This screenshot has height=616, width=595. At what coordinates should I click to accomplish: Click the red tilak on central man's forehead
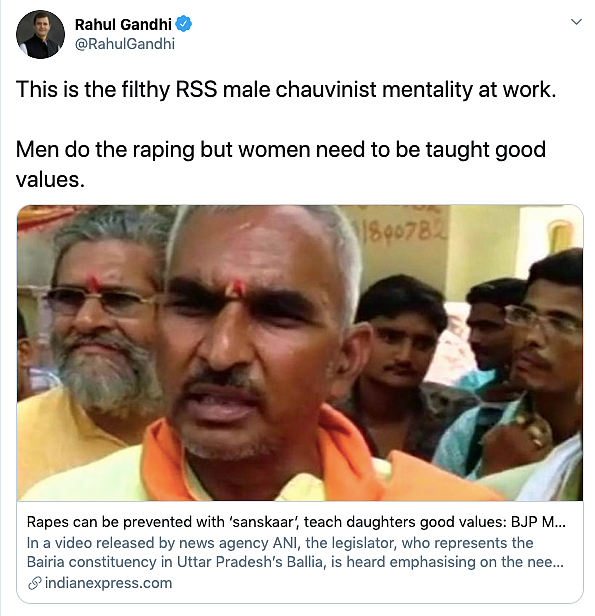tap(237, 288)
